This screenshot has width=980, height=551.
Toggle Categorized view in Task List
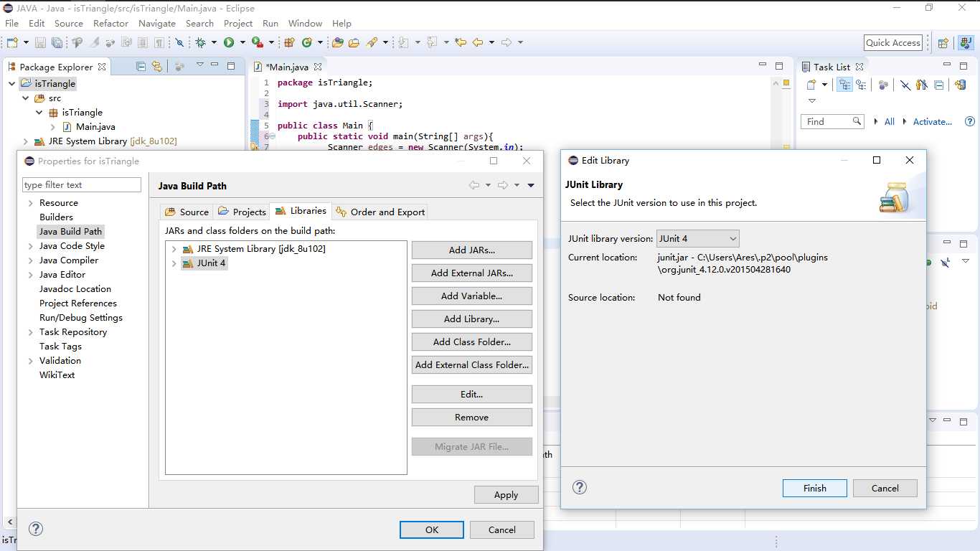(844, 85)
